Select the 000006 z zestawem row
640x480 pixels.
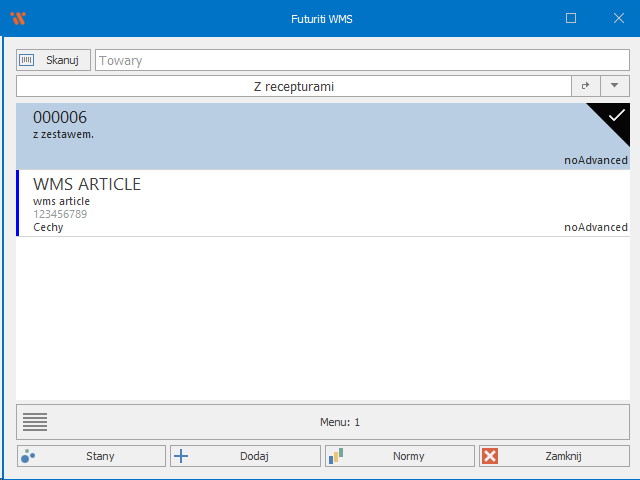point(300,136)
